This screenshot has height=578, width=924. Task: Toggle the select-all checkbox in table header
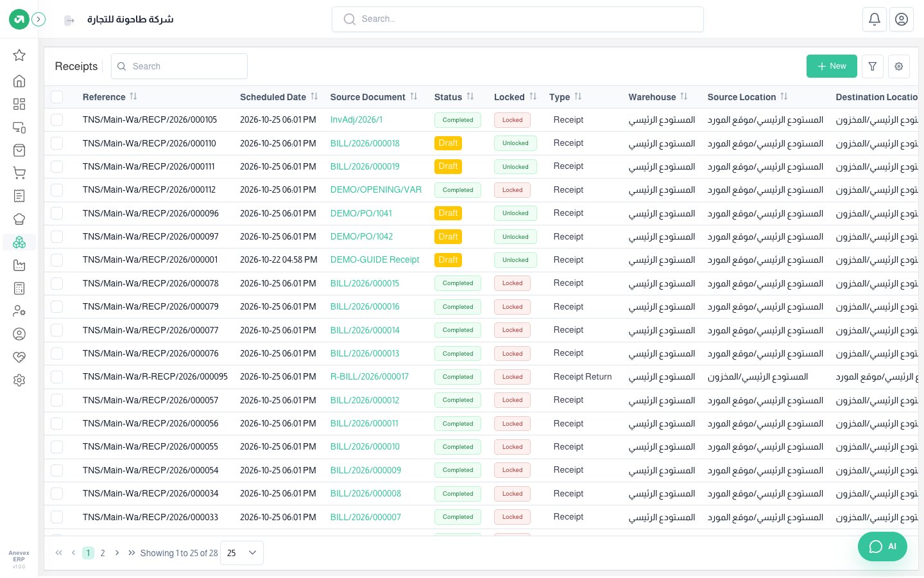pyautogui.click(x=57, y=97)
